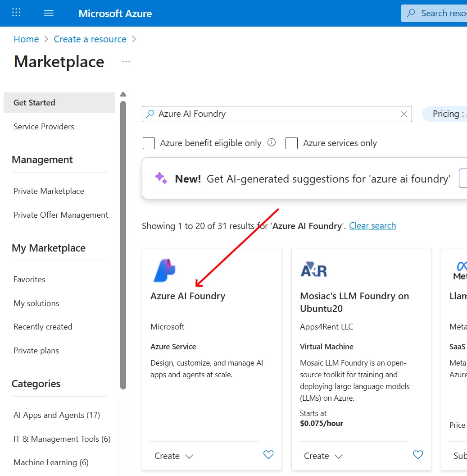The image size is (467, 476).
Task: Click the AI suggestions sparkle icon
Action: [x=161, y=178]
